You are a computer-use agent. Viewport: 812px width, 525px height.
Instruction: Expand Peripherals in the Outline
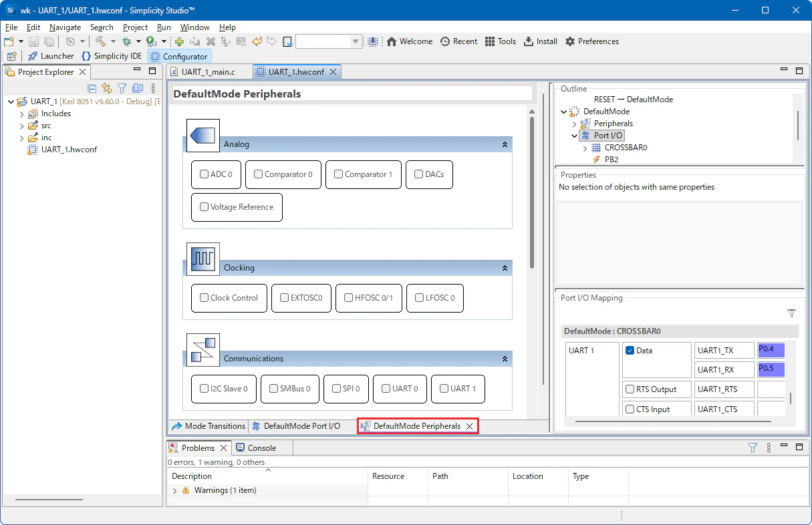tap(575, 124)
